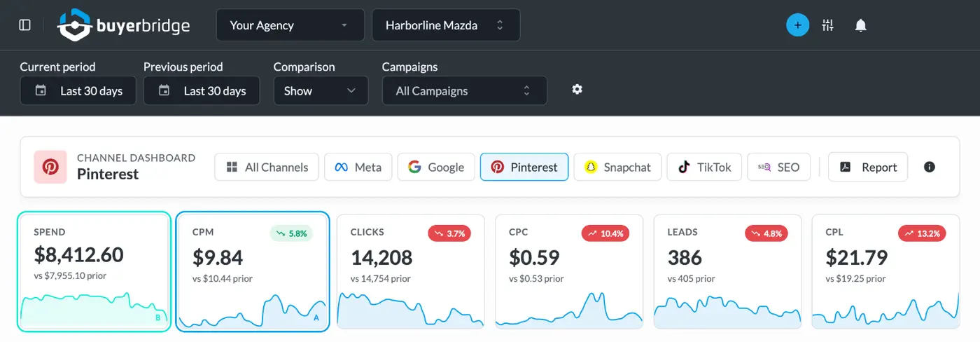Toggle the sidebar panel icon
980x342 pixels.
[25, 25]
